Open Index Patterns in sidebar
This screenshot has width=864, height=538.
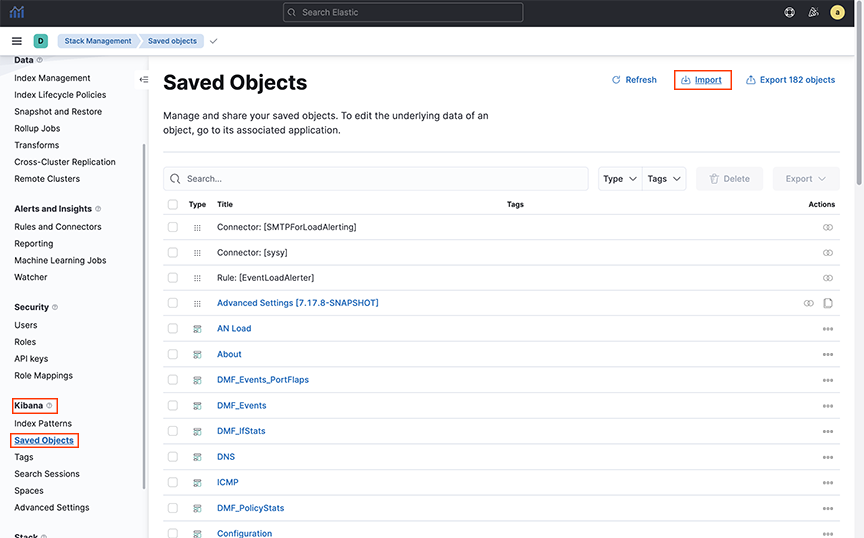click(43, 423)
